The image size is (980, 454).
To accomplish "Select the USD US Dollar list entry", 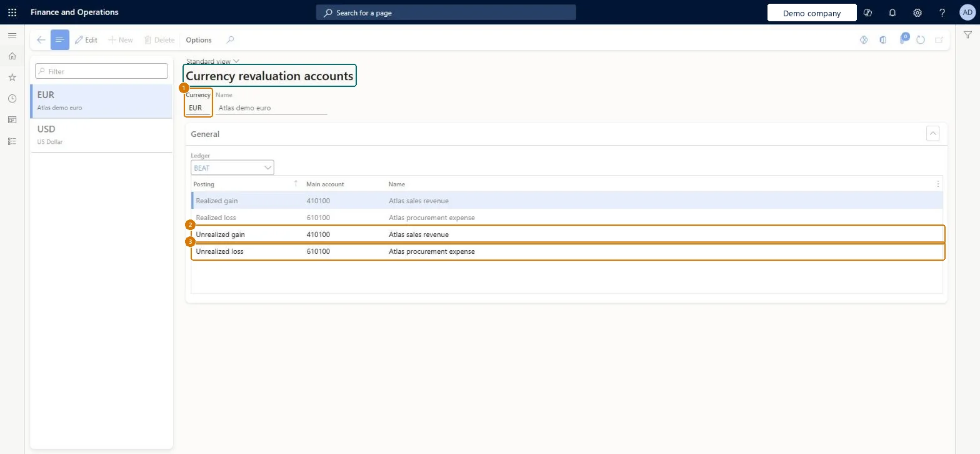I will click(101, 135).
